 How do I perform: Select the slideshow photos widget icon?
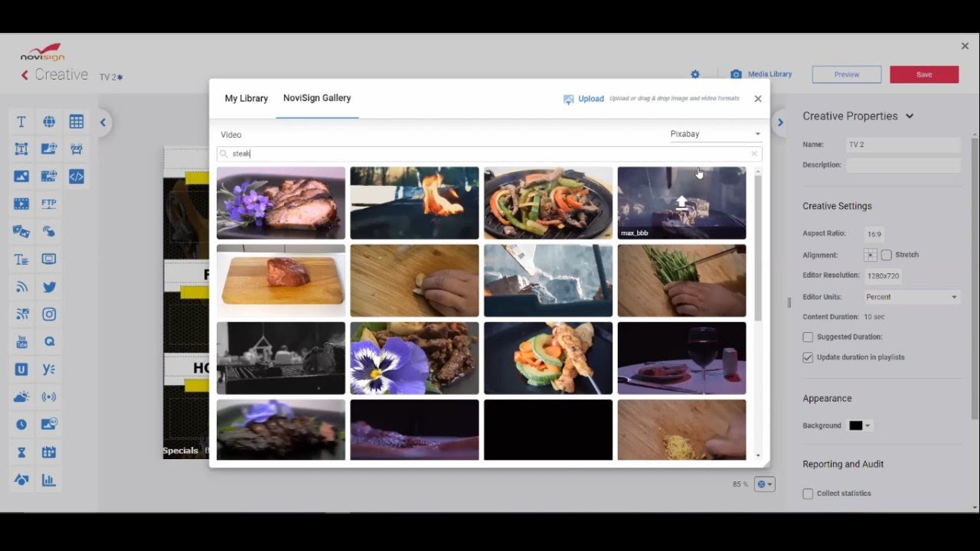pos(21,231)
